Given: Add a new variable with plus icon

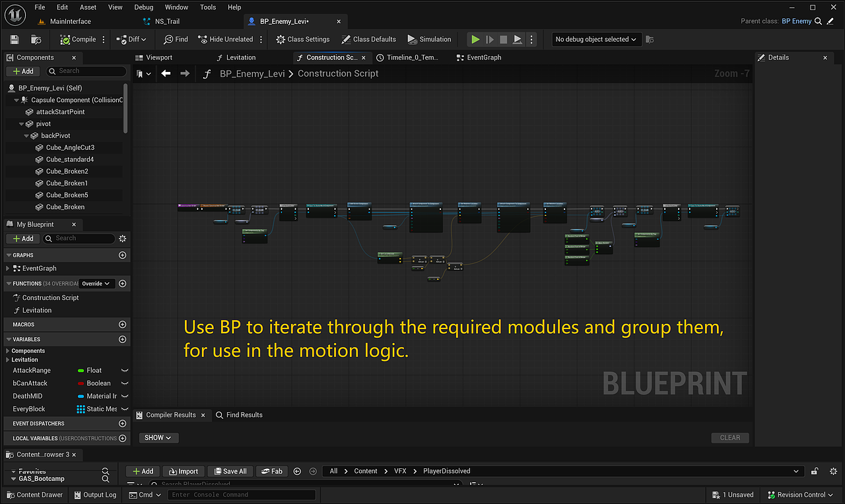Looking at the screenshot, I should [122, 340].
